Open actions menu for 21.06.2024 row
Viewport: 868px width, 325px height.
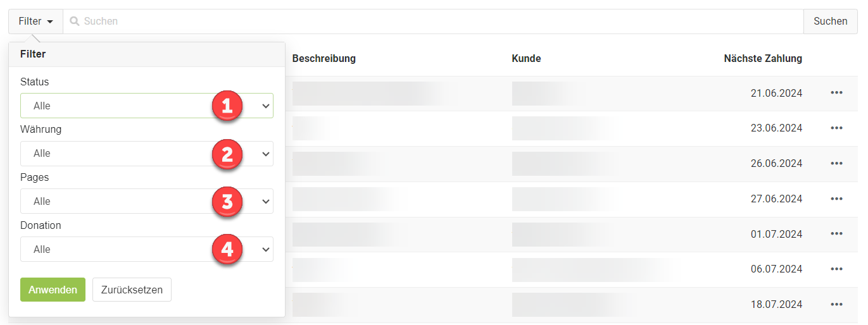(836, 93)
